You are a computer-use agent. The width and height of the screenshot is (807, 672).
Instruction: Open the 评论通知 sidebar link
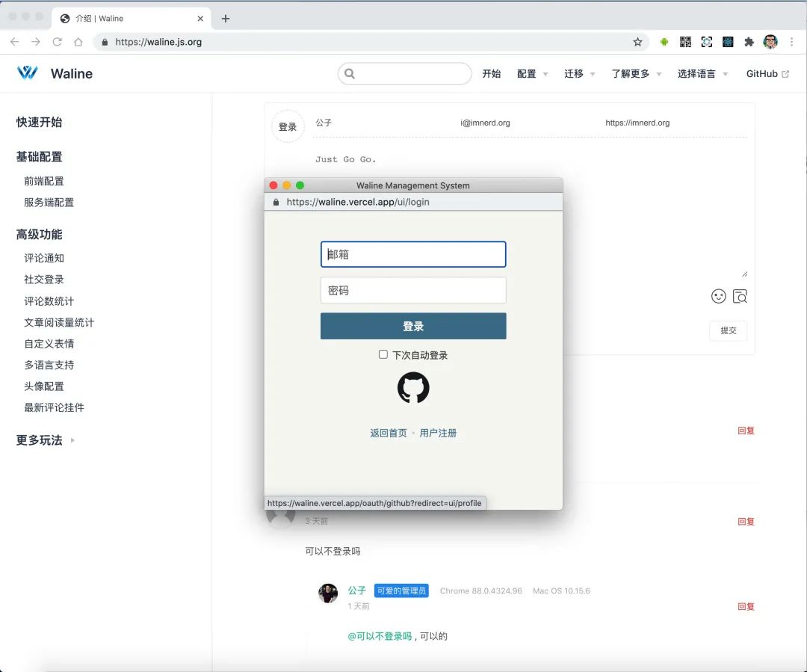tap(44, 258)
